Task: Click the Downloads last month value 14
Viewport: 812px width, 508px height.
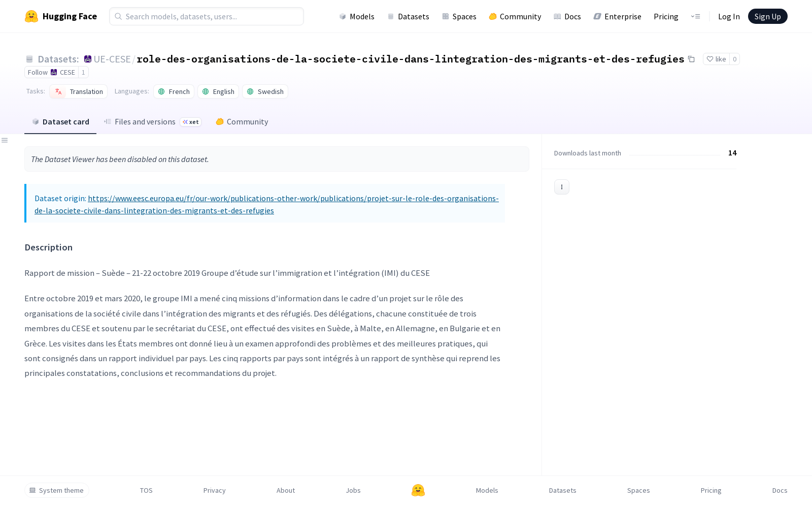Action: pyautogui.click(x=732, y=153)
